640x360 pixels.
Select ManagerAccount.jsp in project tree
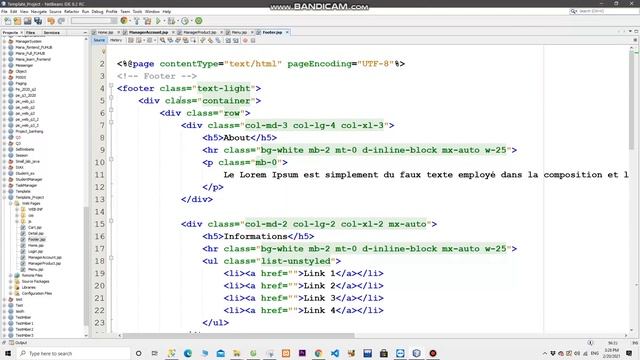coord(44,258)
